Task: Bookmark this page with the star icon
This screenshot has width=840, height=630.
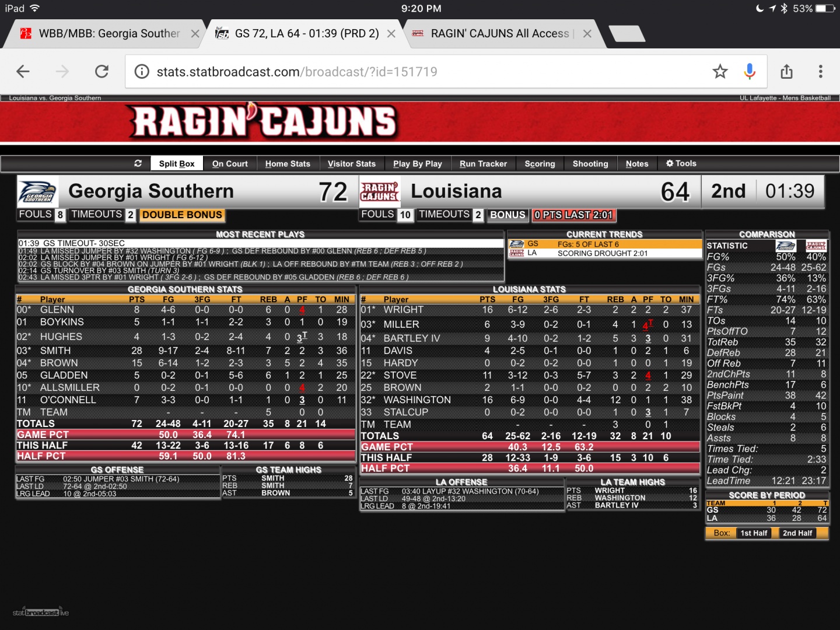Action: tap(720, 72)
